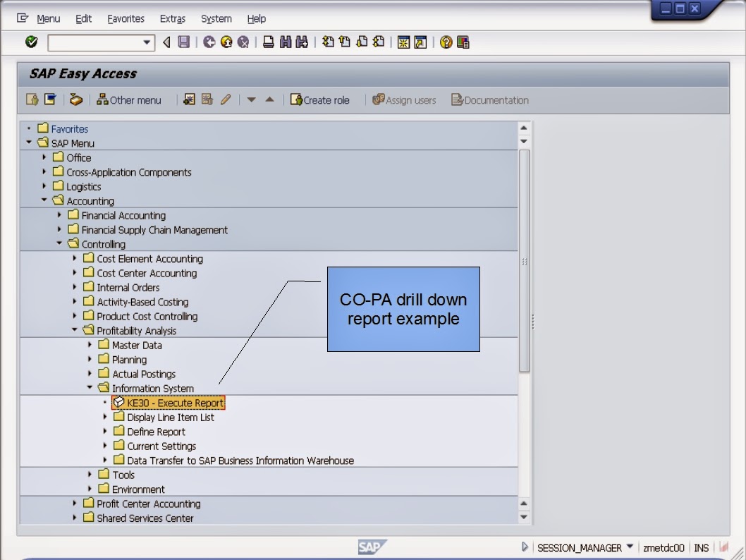Click the Add to Favorites icon

189,99
